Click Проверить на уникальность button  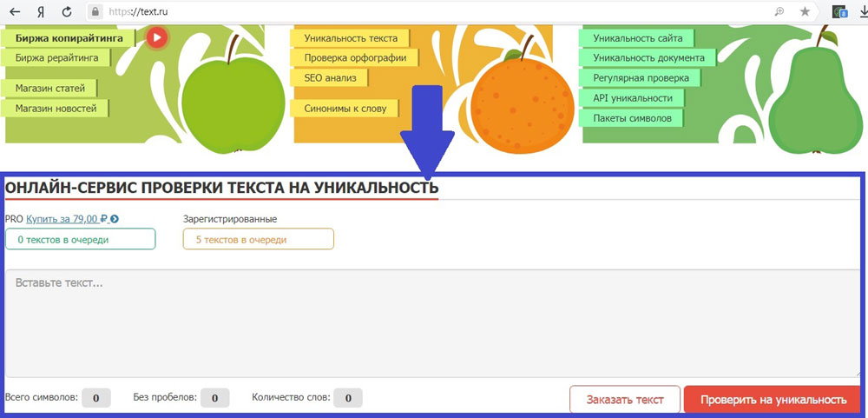click(773, 400)
